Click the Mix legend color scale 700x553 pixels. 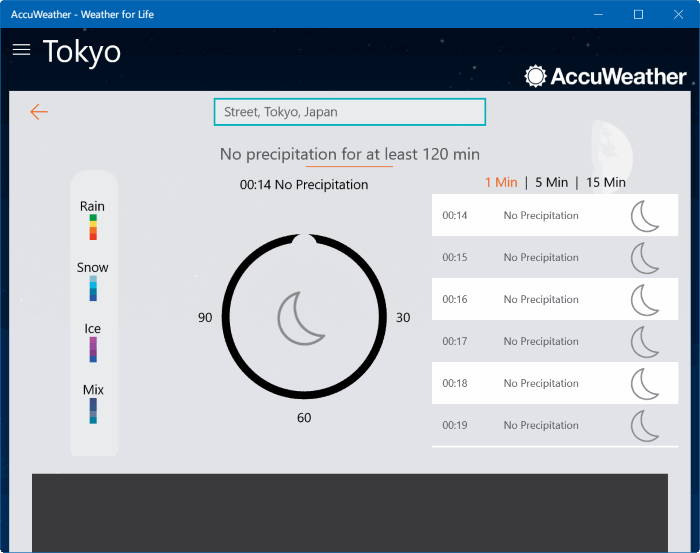click(93, 411)
